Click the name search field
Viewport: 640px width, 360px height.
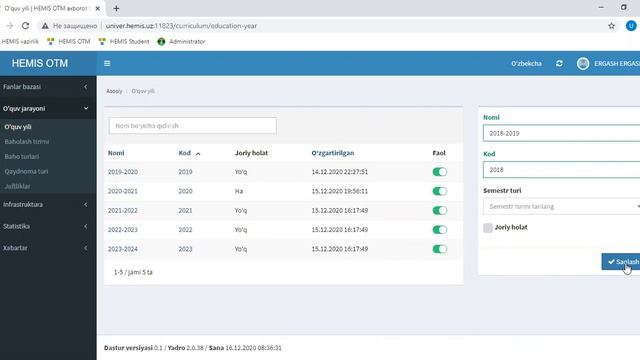tap(193, 126)
